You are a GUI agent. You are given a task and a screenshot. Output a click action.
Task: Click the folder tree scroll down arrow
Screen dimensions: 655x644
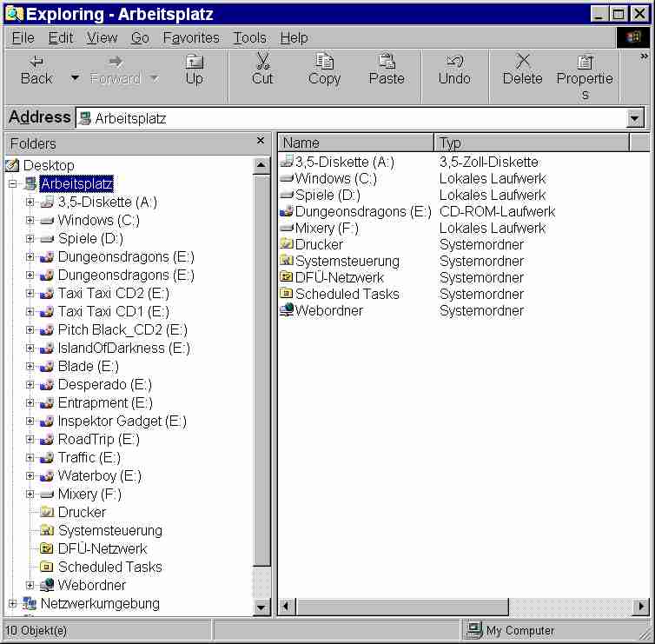(261, 606)
